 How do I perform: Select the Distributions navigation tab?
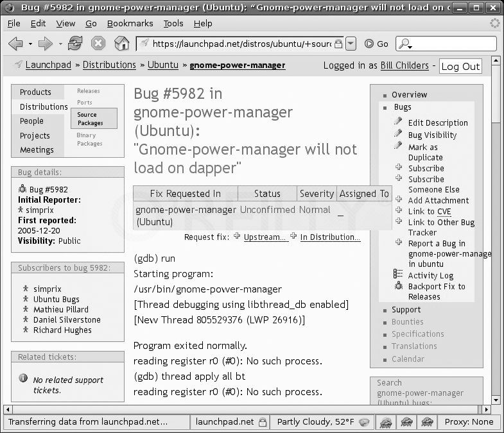coord(43,106)
